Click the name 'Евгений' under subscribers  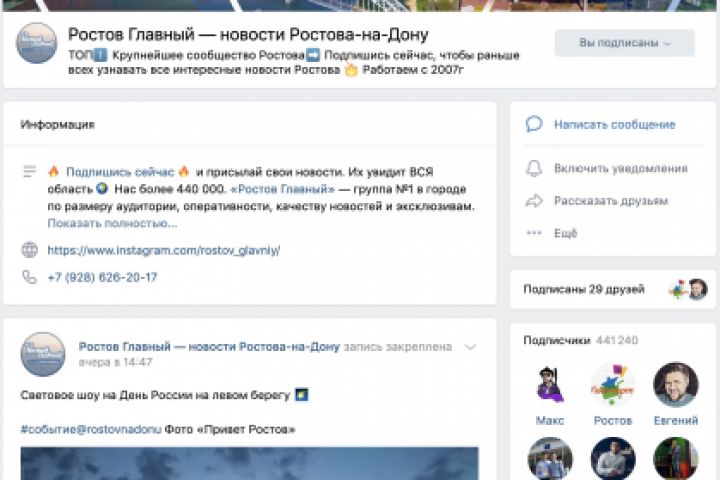point(676,420)
